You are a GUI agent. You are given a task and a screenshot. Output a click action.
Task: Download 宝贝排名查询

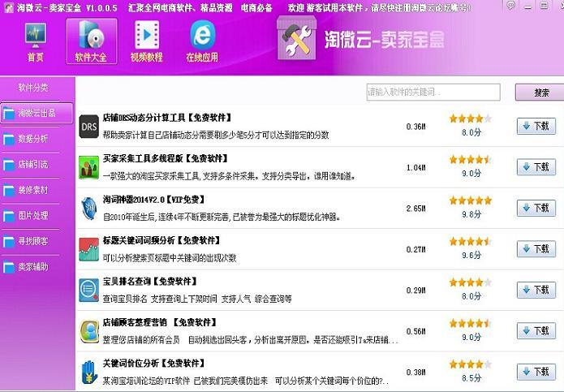536,290
